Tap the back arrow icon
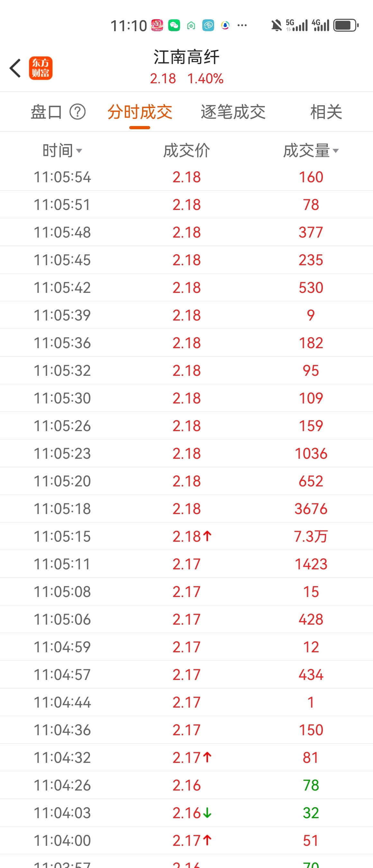Image resolution: width=373 pixels, height=868 pixels. pyautogui.click(x=15, y=68)
